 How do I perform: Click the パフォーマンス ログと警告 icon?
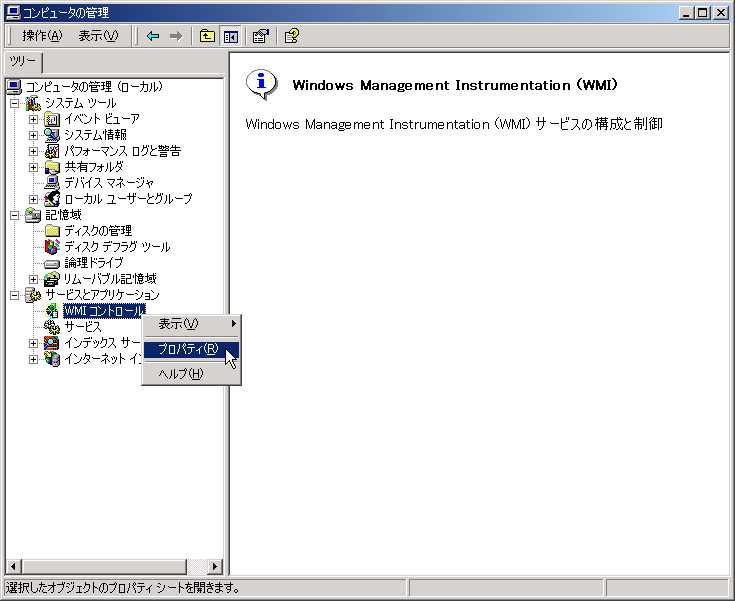[x=52, y=151]
